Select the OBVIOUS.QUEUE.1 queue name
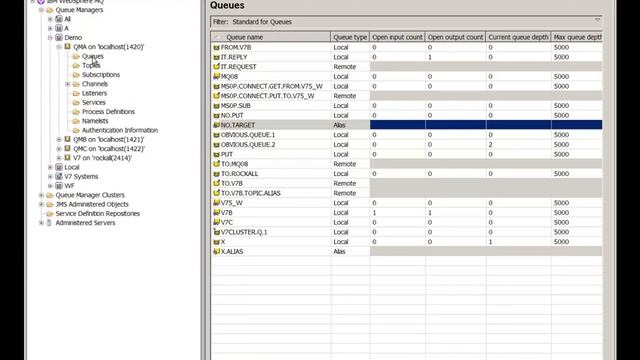This screenshot has height=360, width=640. 248,135
